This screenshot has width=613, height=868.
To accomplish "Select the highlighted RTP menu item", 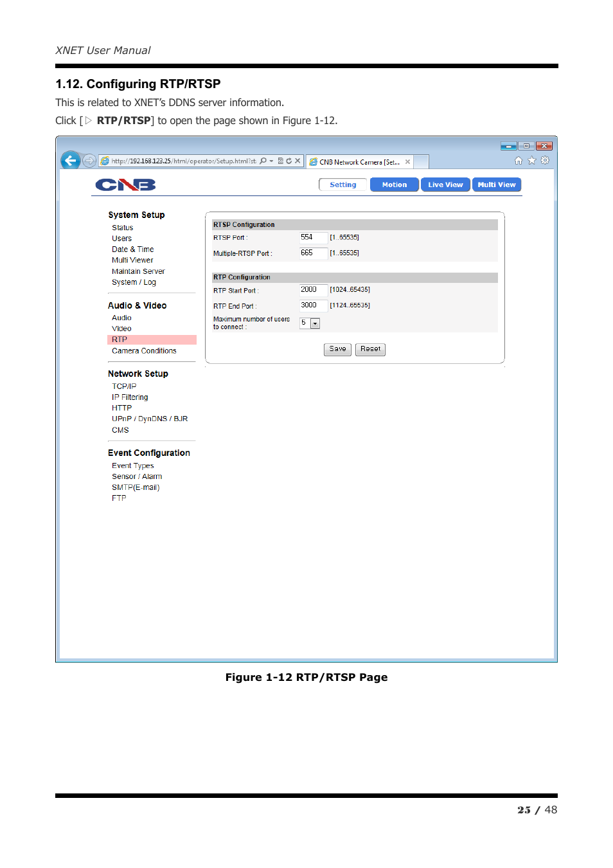I will [152, 339].
